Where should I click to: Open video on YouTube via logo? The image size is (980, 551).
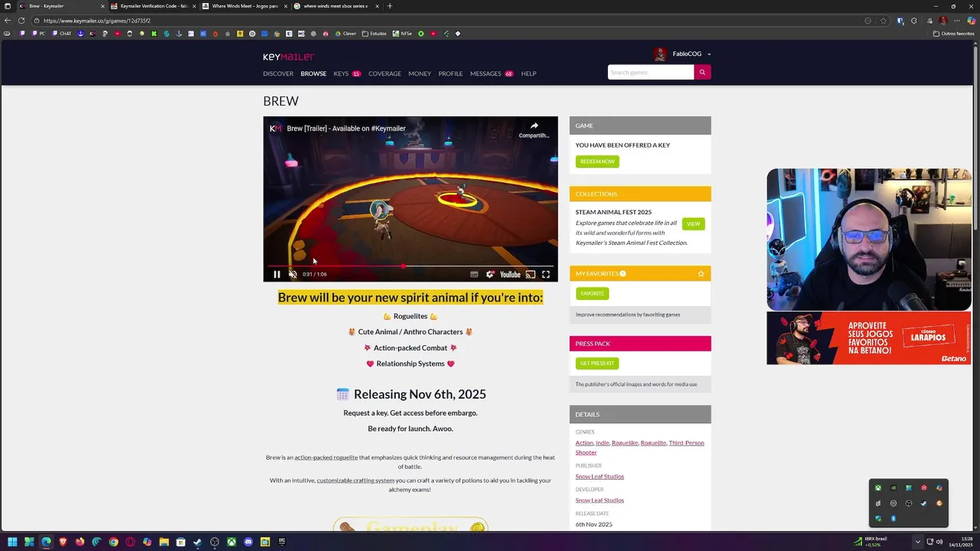510,274
